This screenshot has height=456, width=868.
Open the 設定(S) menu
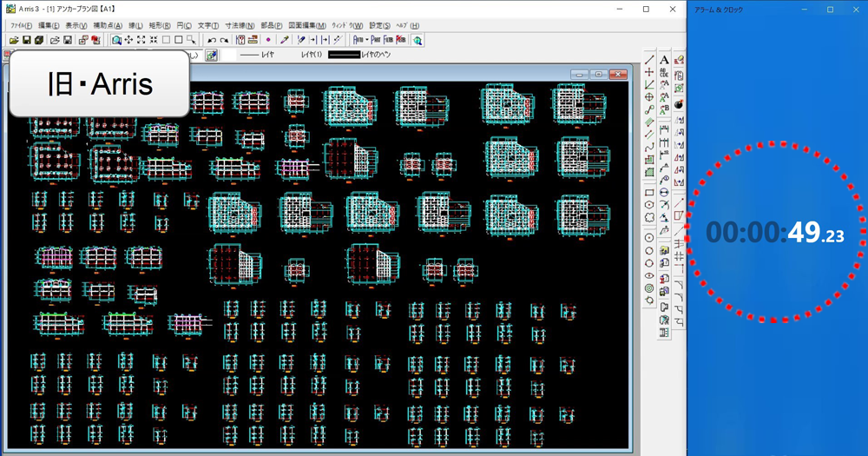379,26
